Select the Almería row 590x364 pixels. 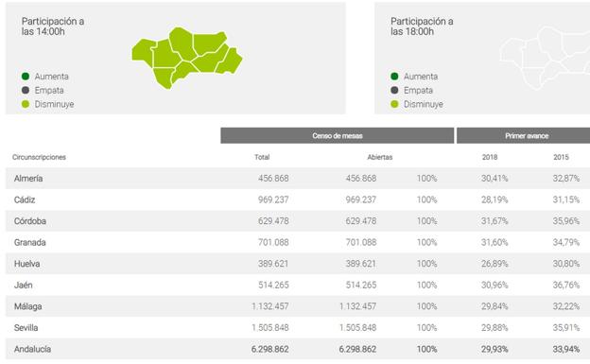[298, 179]
